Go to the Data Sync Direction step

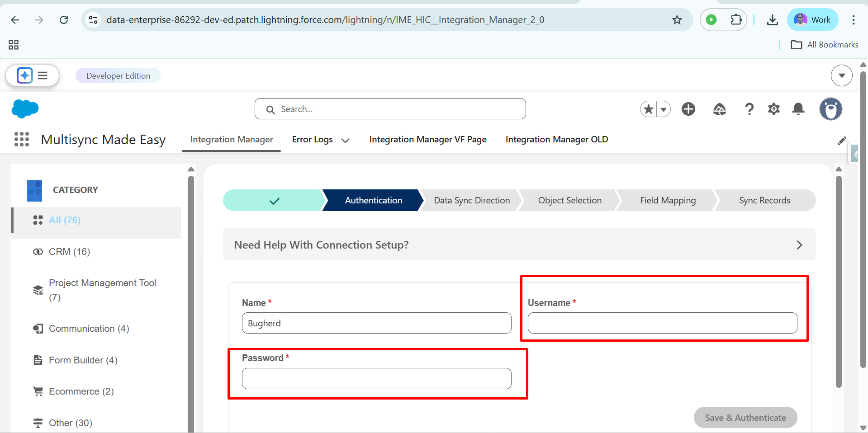tap(472, 201)
